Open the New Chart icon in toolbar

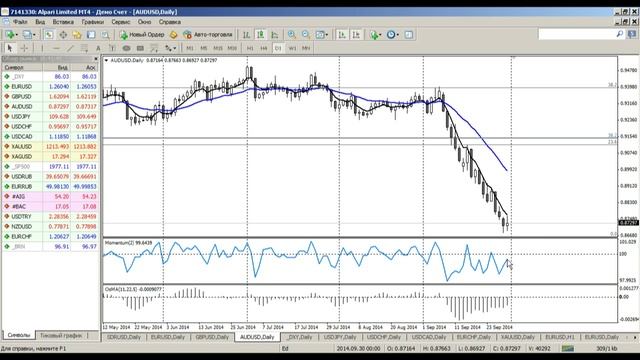[x=10, y=35]
